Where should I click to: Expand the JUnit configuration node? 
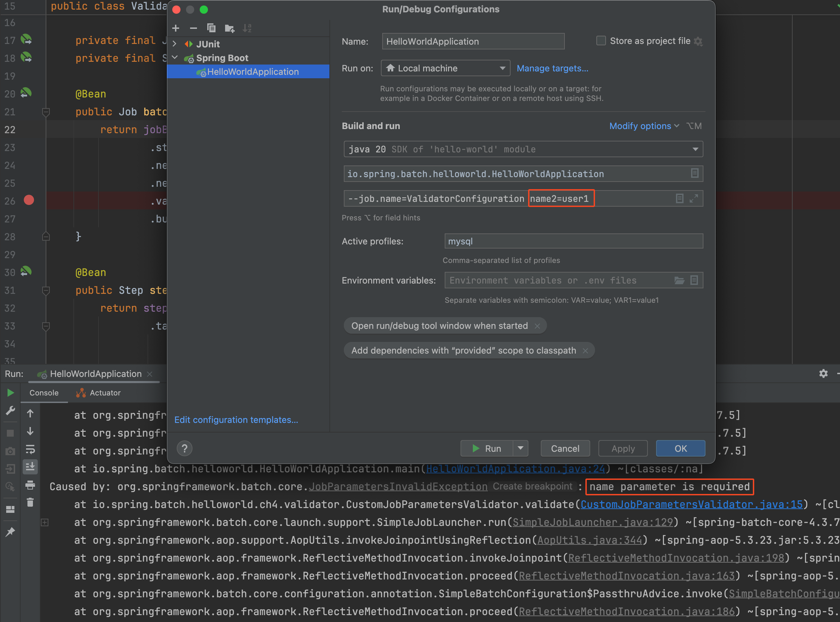click(175, 44)
